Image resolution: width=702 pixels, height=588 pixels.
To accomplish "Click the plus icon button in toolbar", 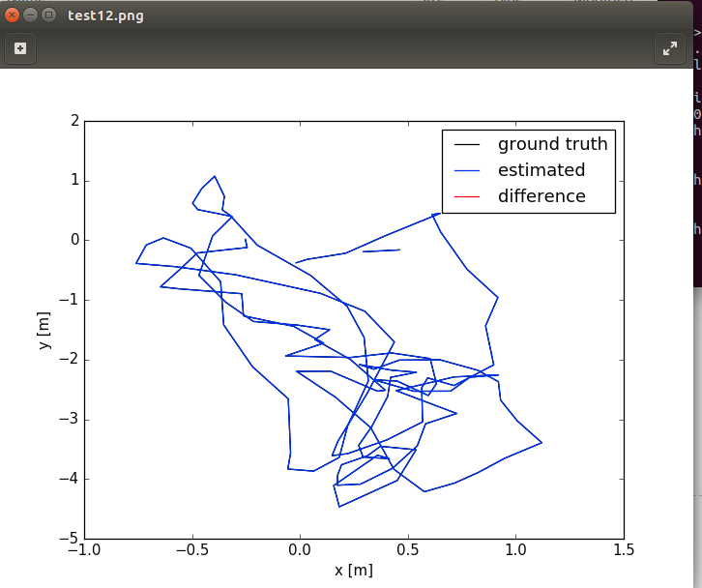I will 20,48.
